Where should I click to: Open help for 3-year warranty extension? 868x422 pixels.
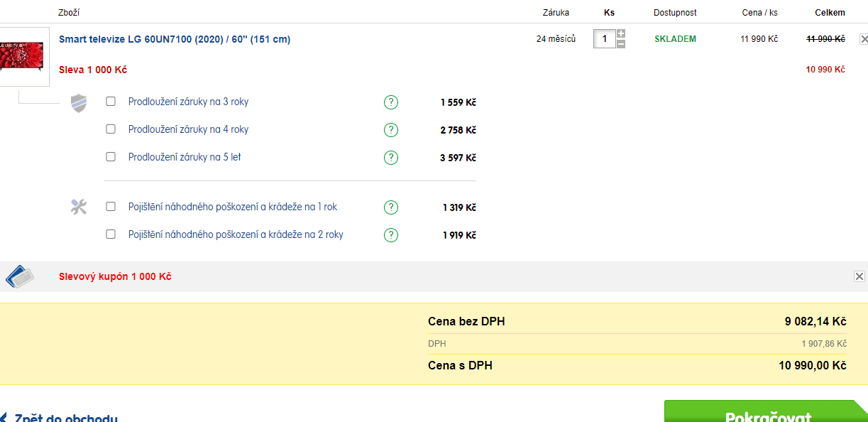[x=390, y=102]
